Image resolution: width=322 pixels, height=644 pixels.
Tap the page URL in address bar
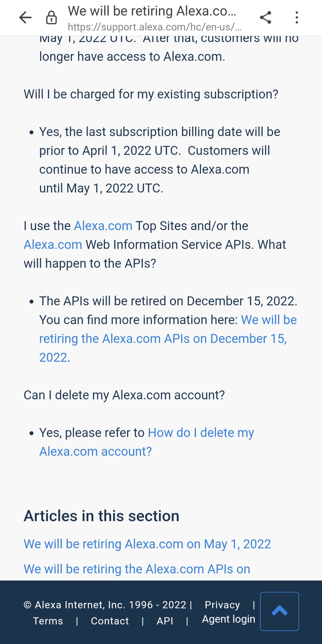(154, 27)
